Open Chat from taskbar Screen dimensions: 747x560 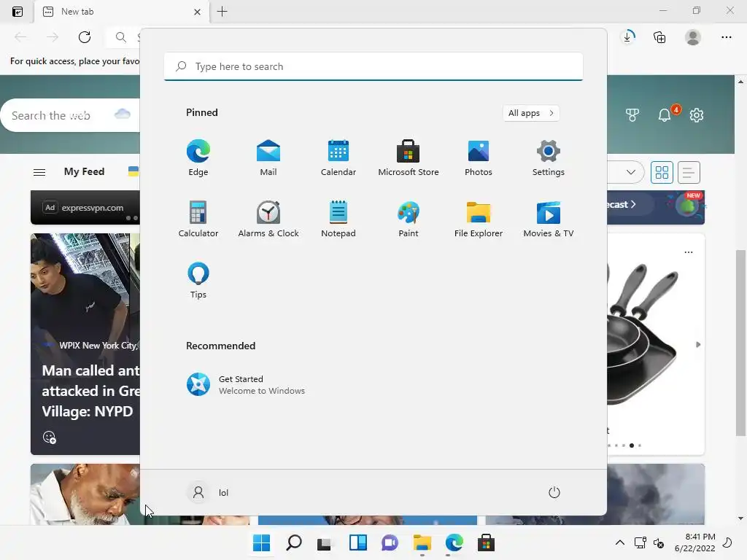pos(390,542)
